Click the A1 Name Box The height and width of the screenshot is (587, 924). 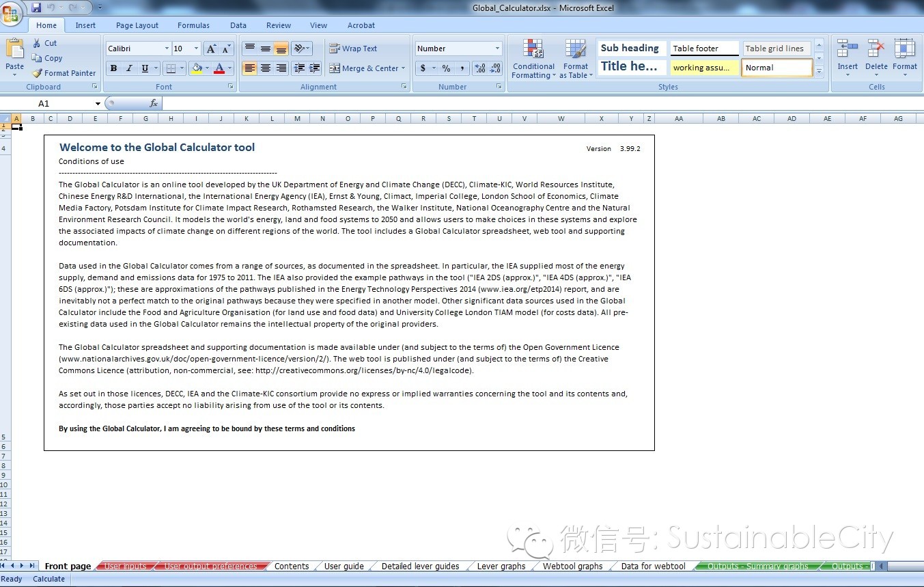(x=48, y=103)
